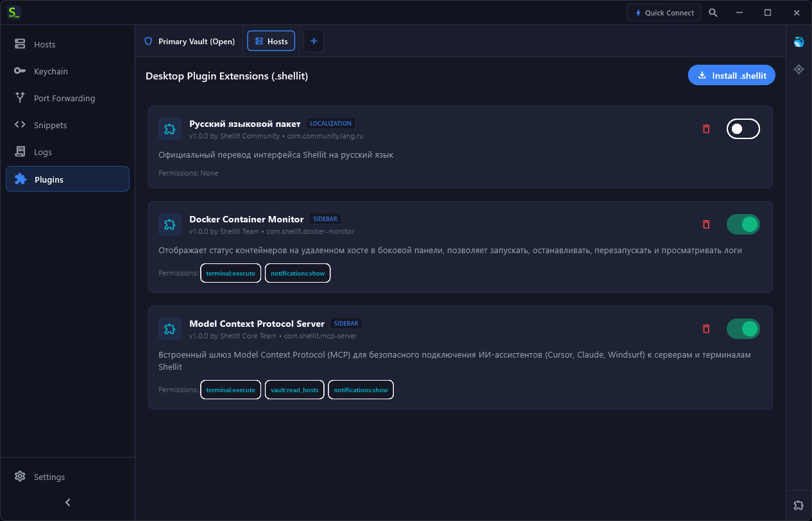Click terminal:execute permission under Model Context Protocol Server

[x=231, y=390]
